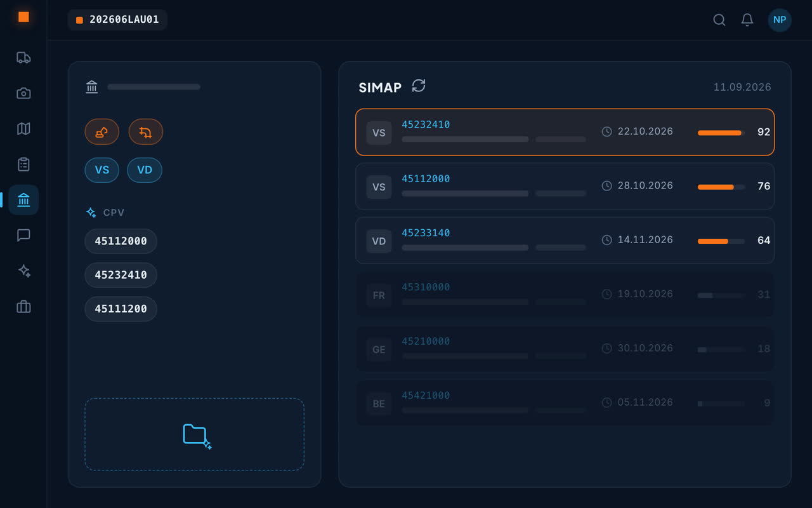Open the chat messages sidebar icon

pos(23,236)
